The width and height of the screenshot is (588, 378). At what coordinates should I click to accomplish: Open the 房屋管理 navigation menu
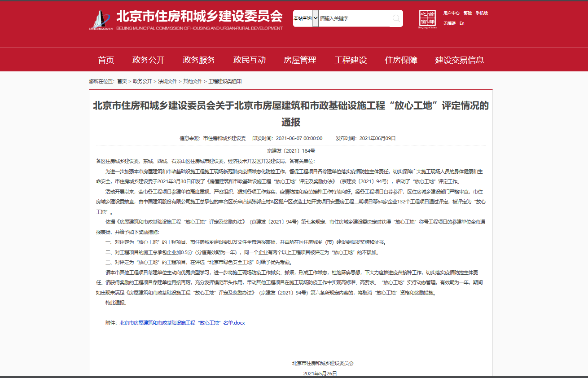pyautogui.click(x=300, y=60)
